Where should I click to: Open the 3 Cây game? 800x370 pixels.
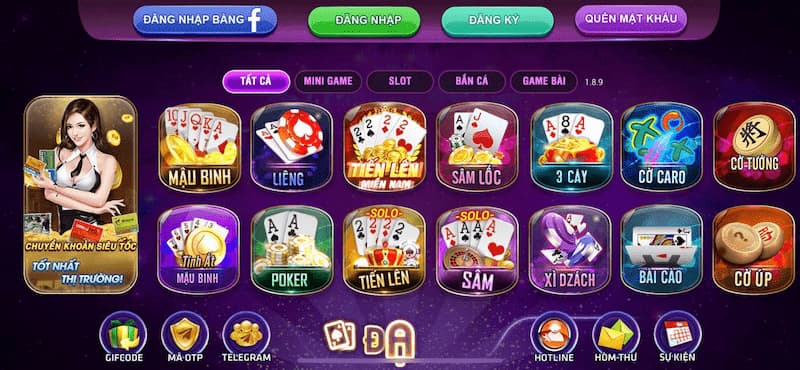[x=571, y=147]
